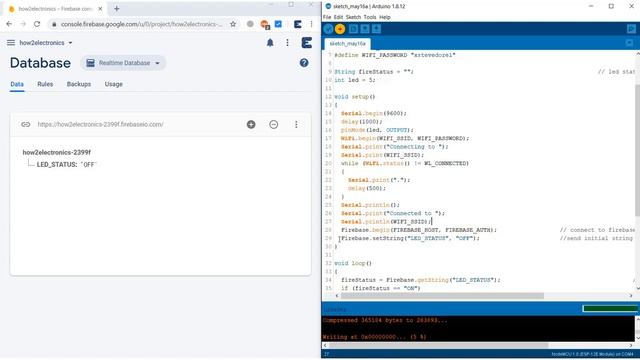Image resolution: width=640 pixels, height=360 pixels.
Task: Open a new Chrome tab
Action: point(117,9)
